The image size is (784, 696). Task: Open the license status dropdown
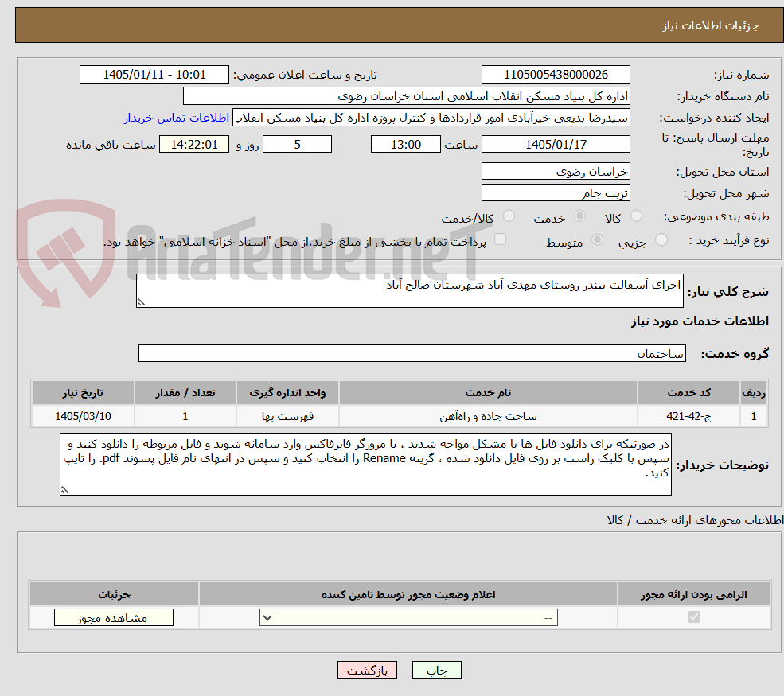click(408, 617)
